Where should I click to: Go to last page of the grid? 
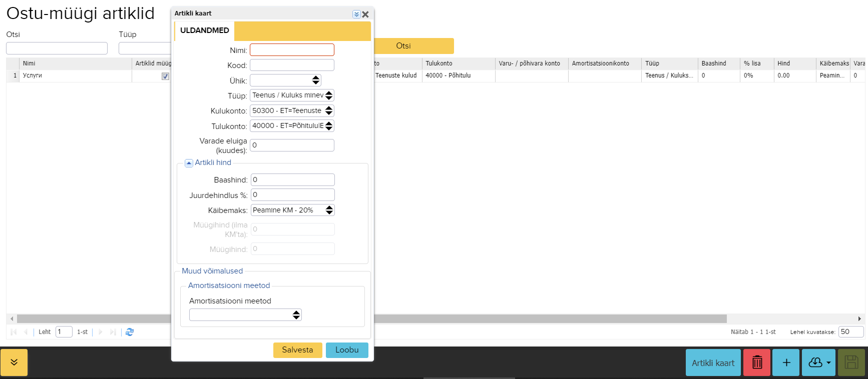pos(113,332)
